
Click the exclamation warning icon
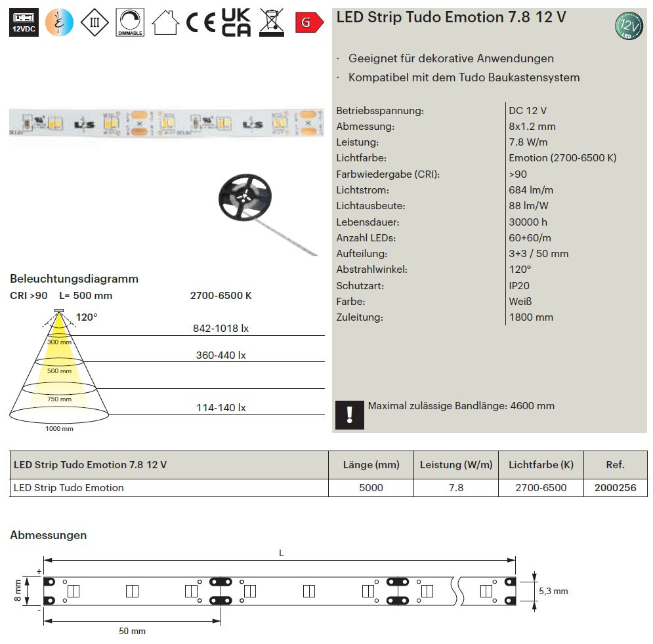349,414
